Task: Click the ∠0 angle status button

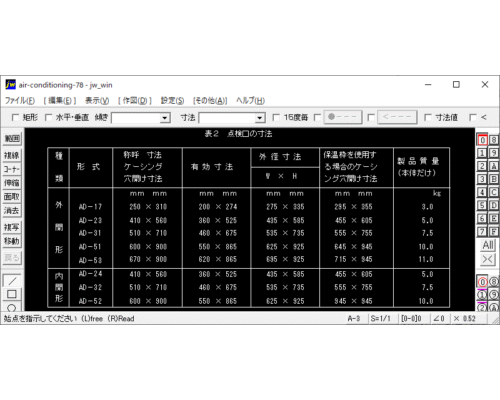Action: (439, 319)
